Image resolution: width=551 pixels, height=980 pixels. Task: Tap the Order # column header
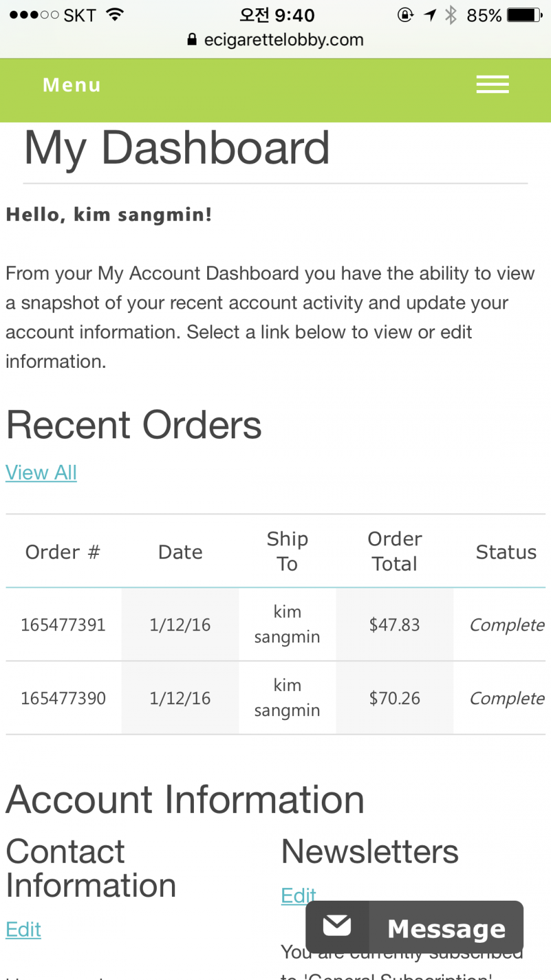click(x=63, y=552)
